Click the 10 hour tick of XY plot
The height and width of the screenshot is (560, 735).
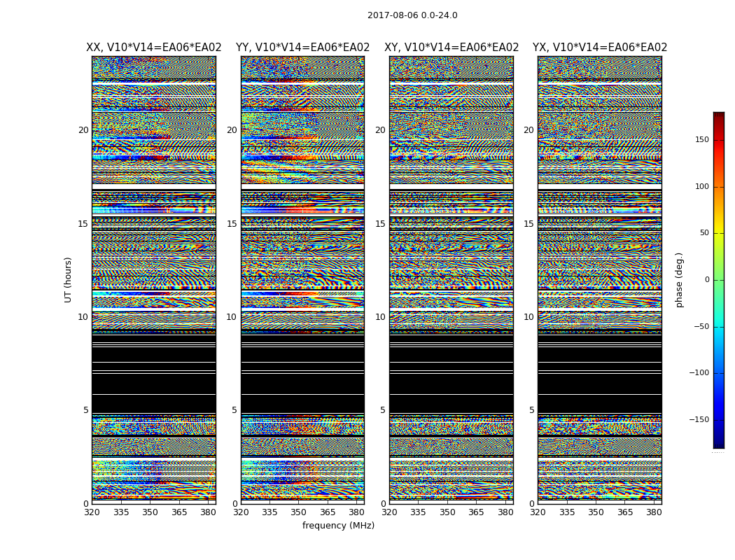[x=381, y=317]
